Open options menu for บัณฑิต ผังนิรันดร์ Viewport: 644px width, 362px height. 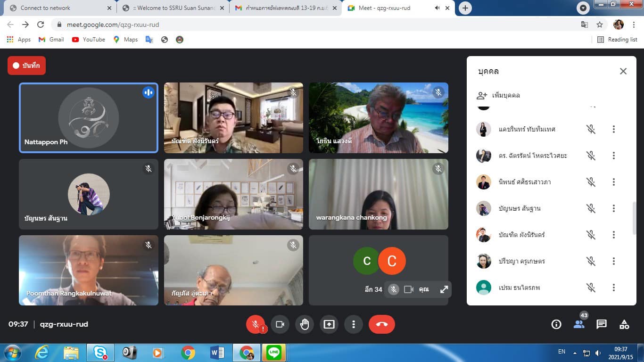pos(613,235)
